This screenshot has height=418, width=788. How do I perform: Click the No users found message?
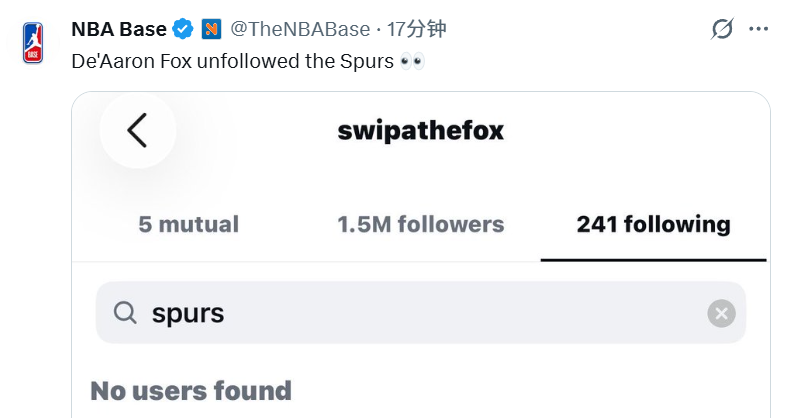[x=191, y=391]
